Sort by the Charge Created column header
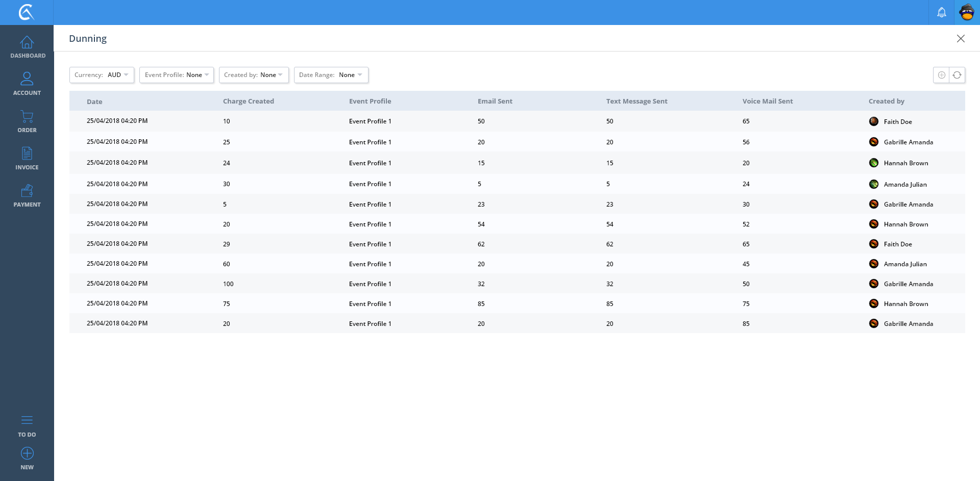This screenshot has height=481, width=980. (x=248, y=101)
